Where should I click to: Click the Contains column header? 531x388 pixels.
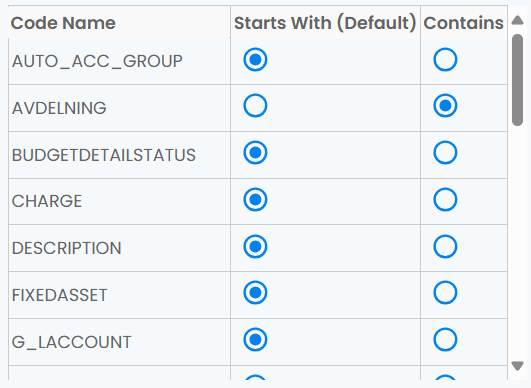(464, 22)
